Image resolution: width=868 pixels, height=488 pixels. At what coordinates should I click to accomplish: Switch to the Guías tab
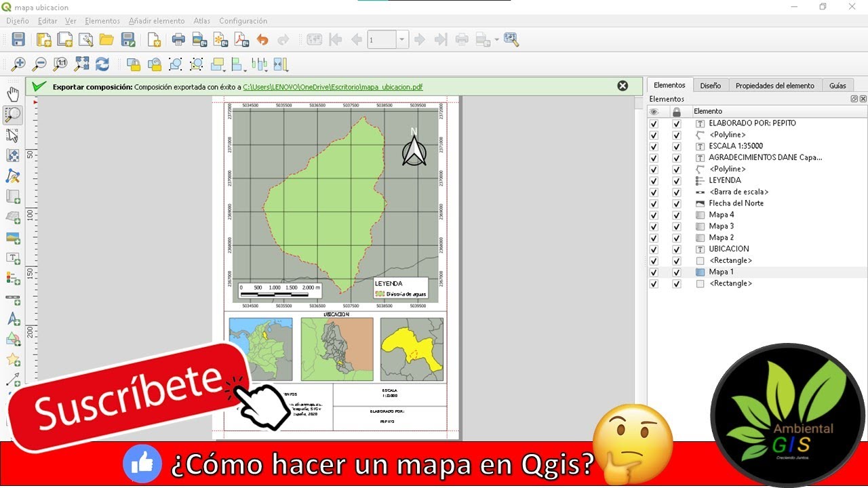pos(837,85)
